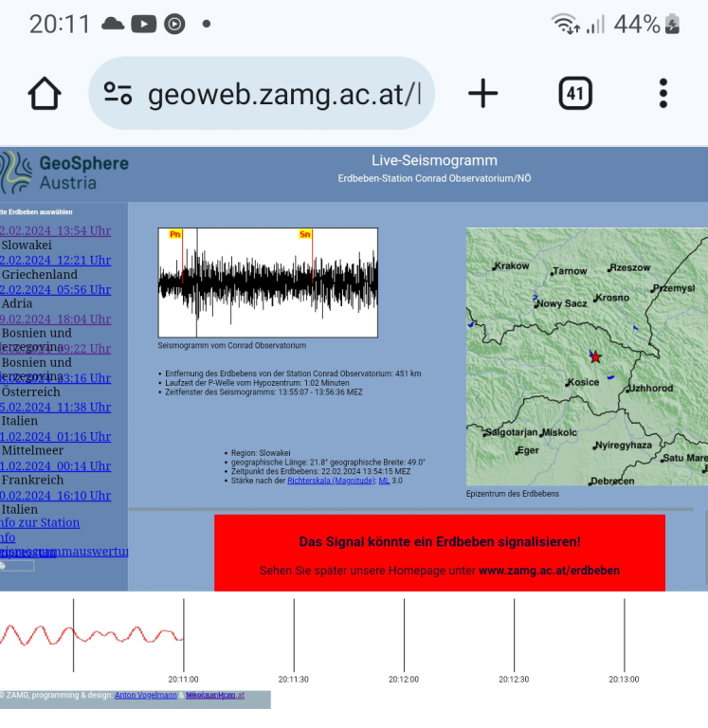Click the GeoSphere Austria logo
This screenshot has width=708, height=728.
(64, 173)
